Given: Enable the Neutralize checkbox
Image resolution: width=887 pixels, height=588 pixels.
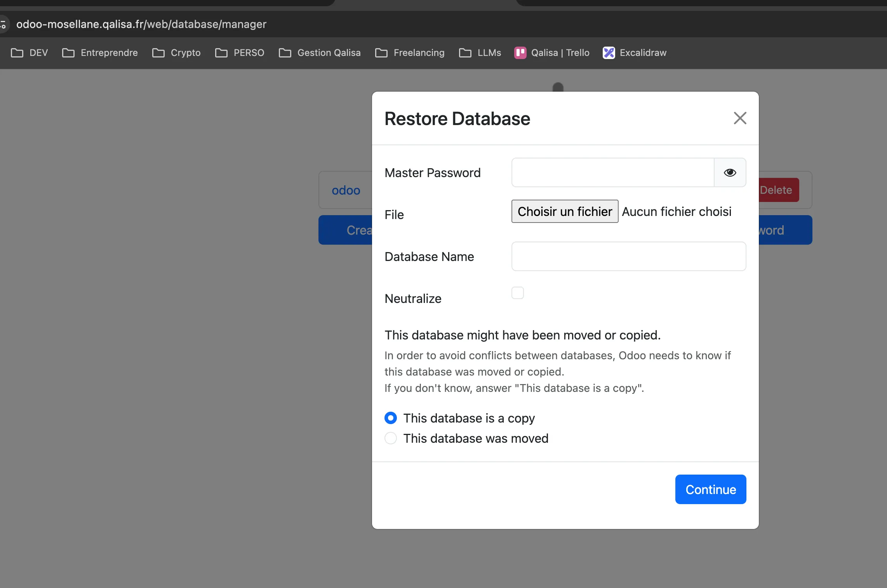Looking at the screenshot, I should 517,293.
